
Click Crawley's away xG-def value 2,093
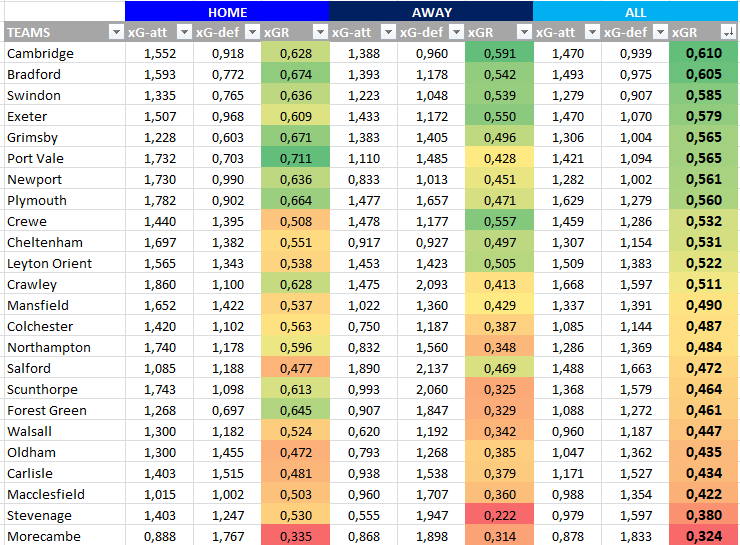(x=431, y=284)
